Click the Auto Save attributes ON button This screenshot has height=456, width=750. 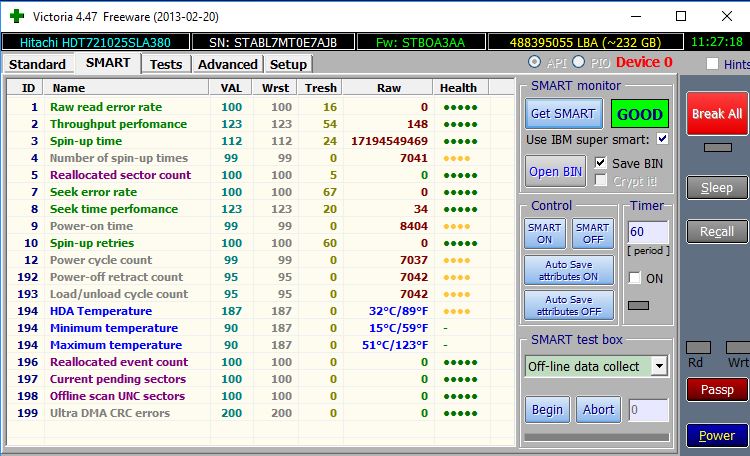tap(568, 270)
